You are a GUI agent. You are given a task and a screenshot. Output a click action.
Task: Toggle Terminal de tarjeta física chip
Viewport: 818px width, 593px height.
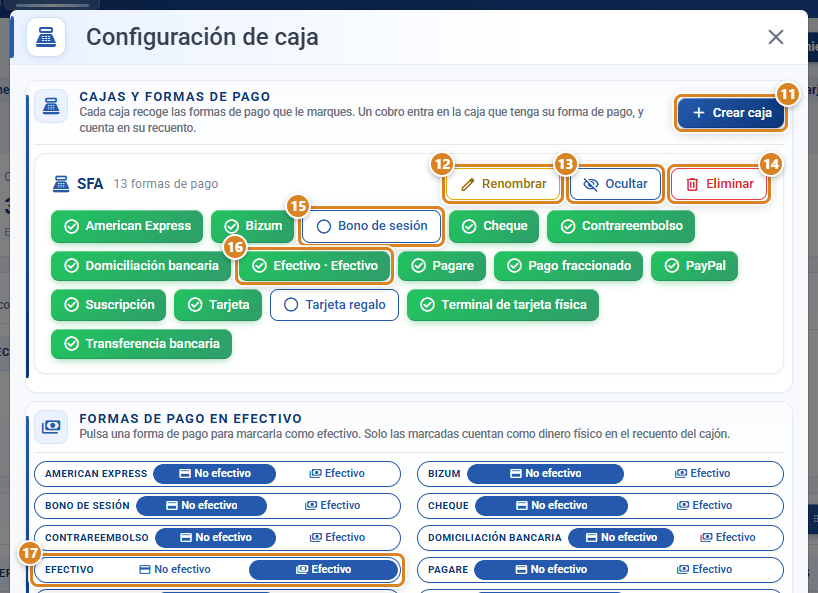click(503, 305)
